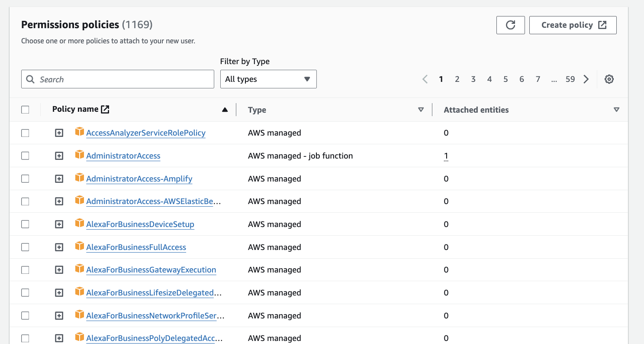Check the AlexaForBusinessDeviceSetup row checkbox
644x344 pixels.
click(x=25, y=224)
